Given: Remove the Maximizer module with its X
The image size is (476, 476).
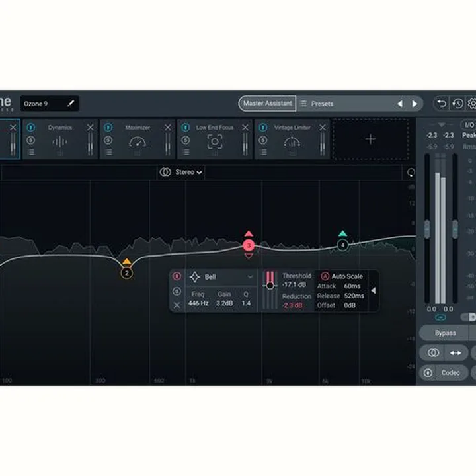Looking at the screenshot, I should [x=167, y=128].
